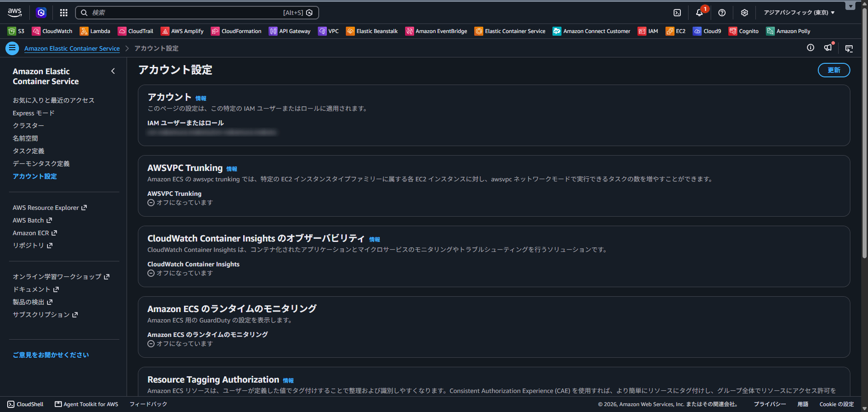Open Elastic Beanstalk from favorites bar

pyautogui.click(x=372, y=31)
